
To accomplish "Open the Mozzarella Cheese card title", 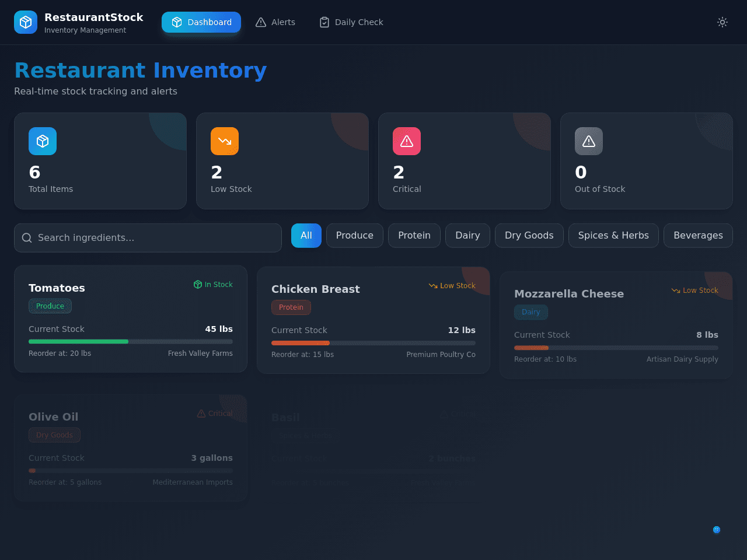I will [x=569, y=294].
